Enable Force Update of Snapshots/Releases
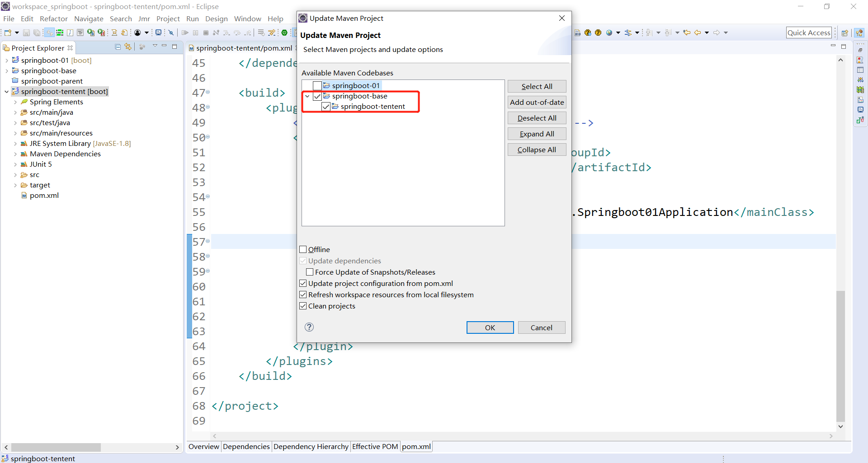The width and height of the screenshot is (868, 463). click(x=310, y=272)
